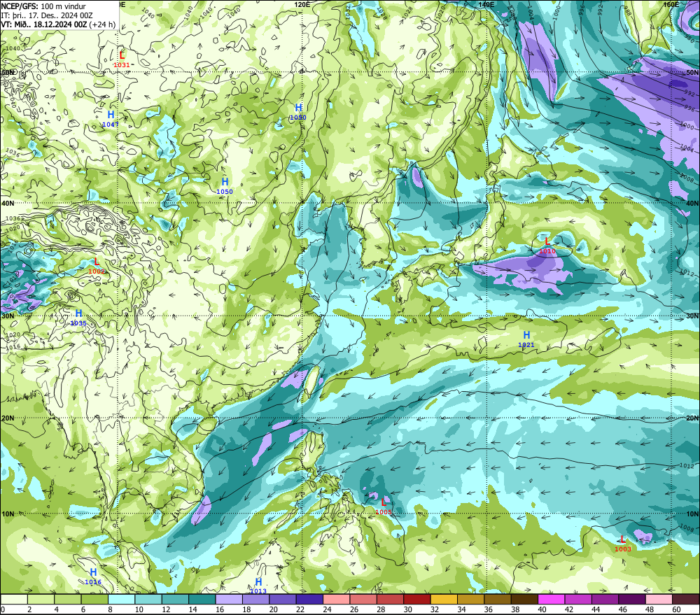Click the H 1035 high pressure marker

click(x=78, y=318)
